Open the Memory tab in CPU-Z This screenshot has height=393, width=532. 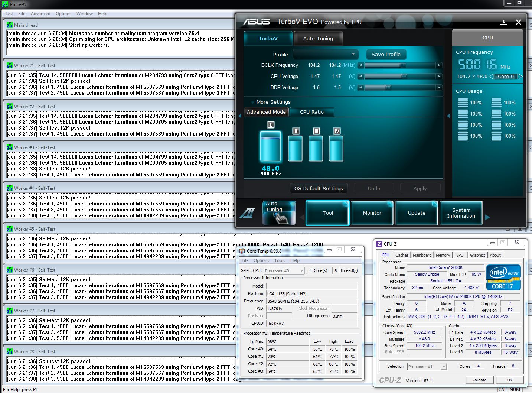[443, 255]
